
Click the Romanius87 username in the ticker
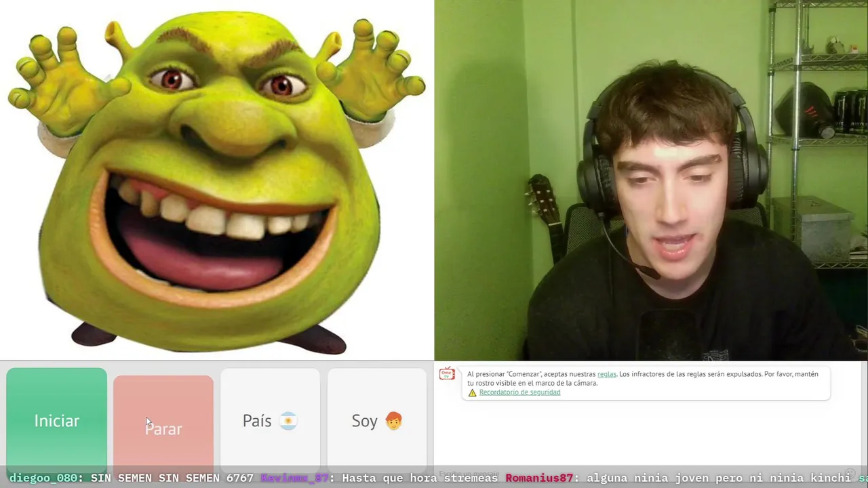pyautogui.click(x=539, y=478)
